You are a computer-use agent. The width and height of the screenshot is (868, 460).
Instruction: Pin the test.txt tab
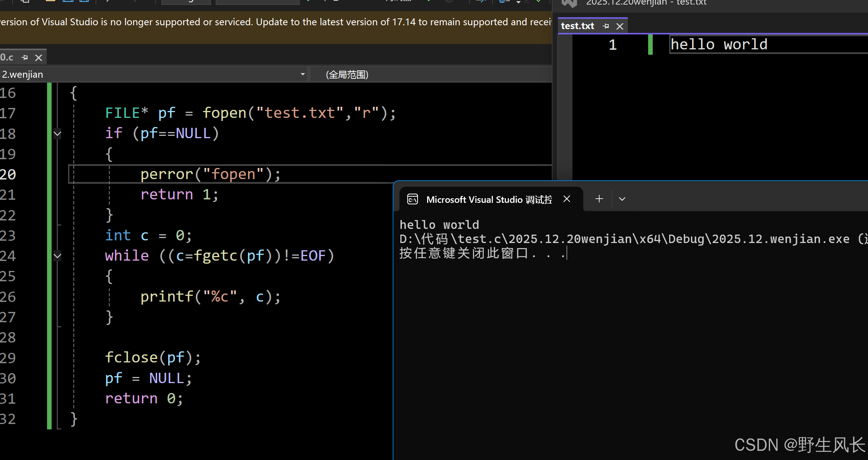point(606,26)
